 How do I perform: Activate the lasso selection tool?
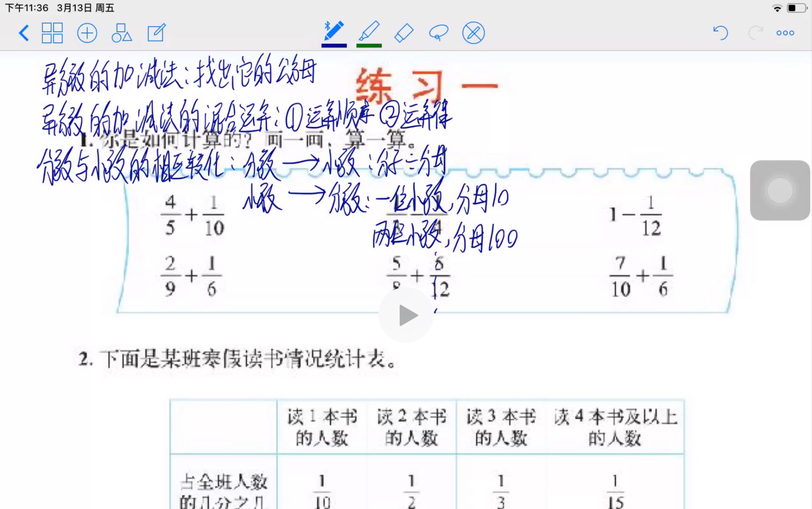[x=439, y=33]
